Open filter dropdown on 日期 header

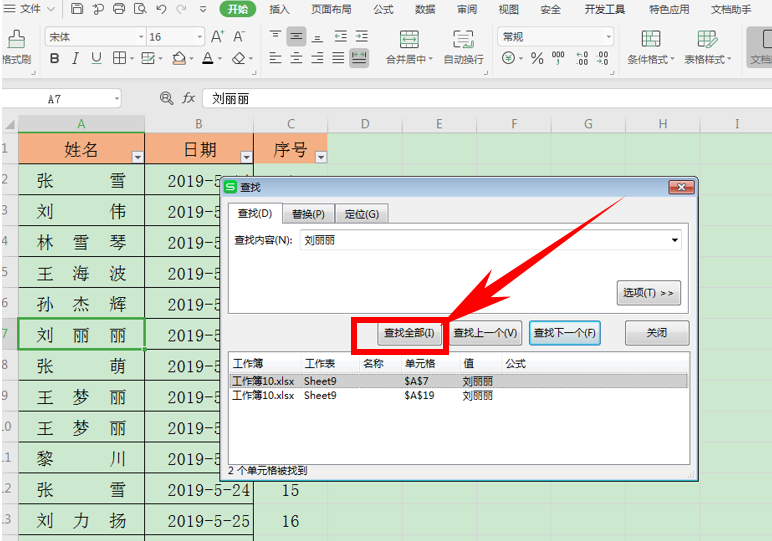(246, 157)
